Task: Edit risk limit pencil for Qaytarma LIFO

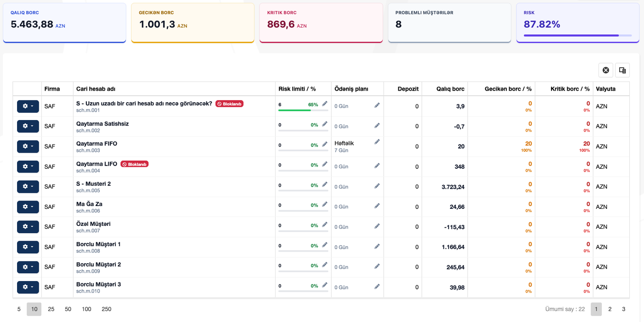Action: click(x=325, y=164)
